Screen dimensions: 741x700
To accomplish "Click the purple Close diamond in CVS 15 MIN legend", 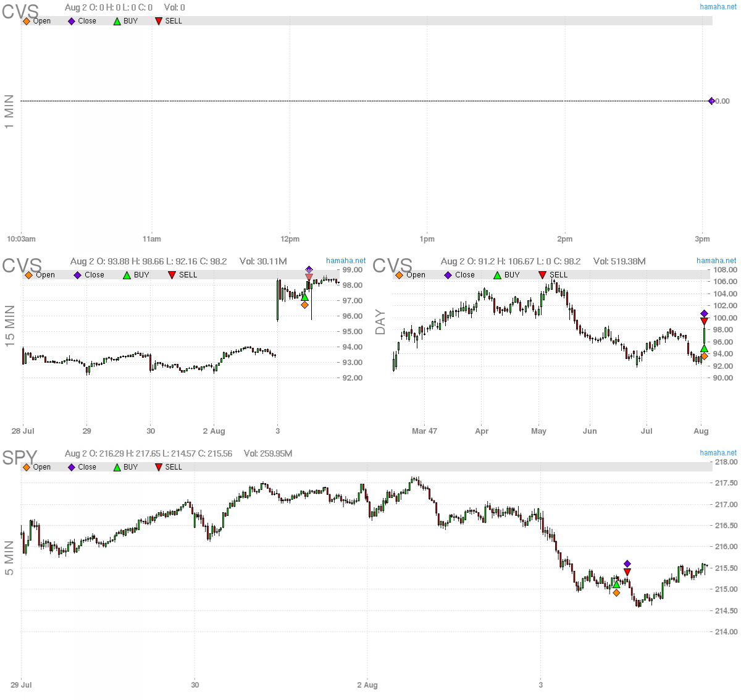I will click(x=77, y=275).
